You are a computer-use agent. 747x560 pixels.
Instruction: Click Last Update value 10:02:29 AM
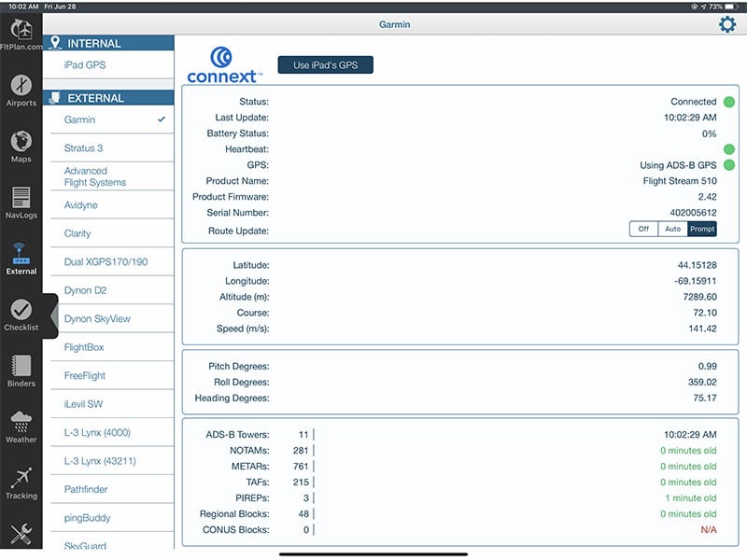(x=690, y=118)
